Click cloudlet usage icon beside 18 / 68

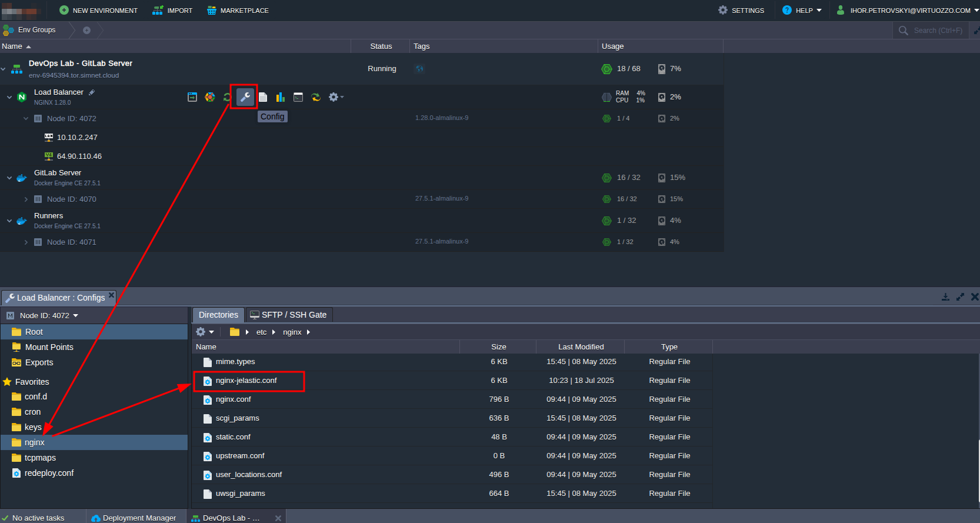(x=606, y=69)
